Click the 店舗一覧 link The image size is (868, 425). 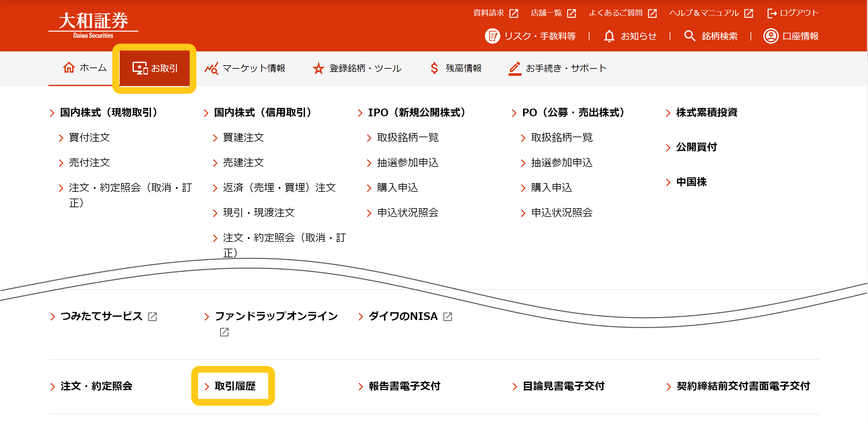[546, 13]
